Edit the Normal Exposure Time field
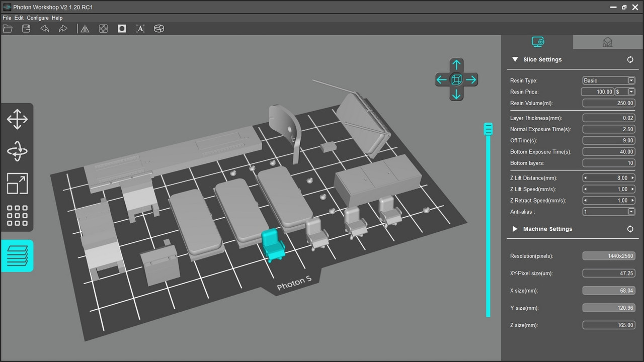 (609, 129)
